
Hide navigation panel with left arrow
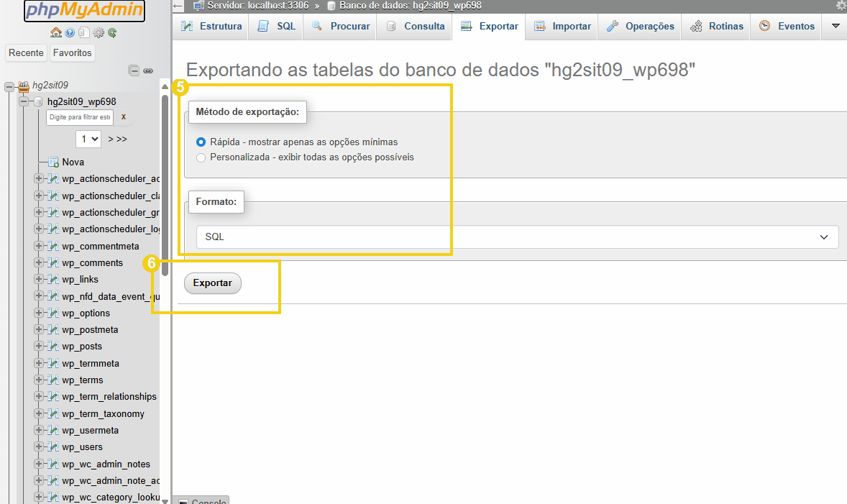(x=178, y=6)
